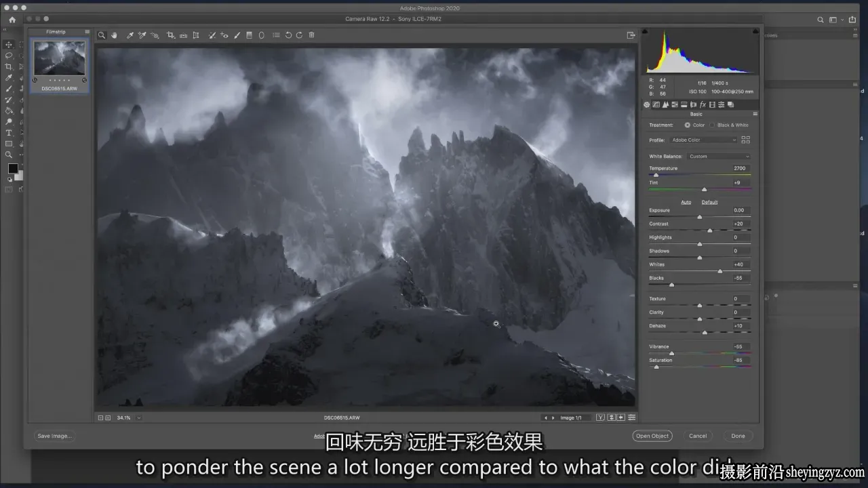Click the Auto tone link
The image size is (868, 488).
[686, 202]
